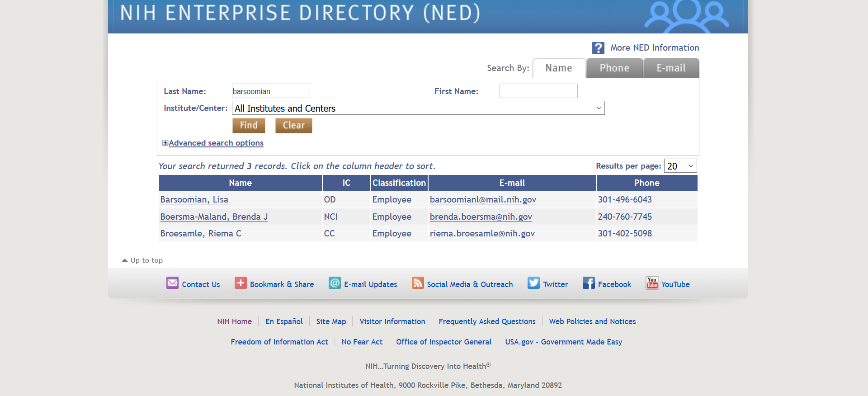868x396 pixels.
Task: Click the YouTube logo icon
Action: [x=652, y=283]
